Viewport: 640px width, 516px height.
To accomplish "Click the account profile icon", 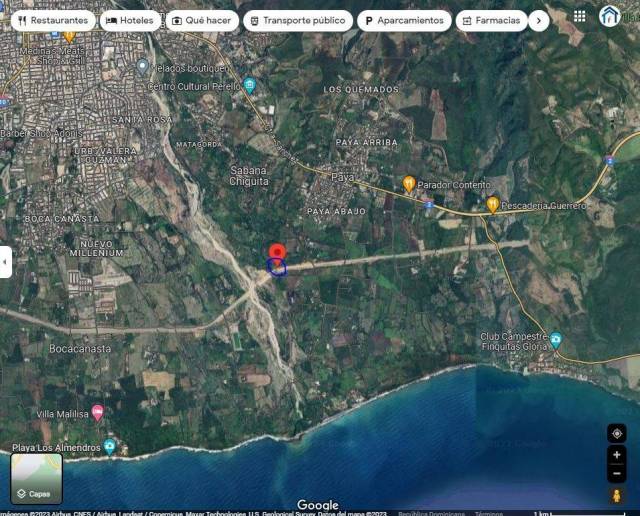I will click(x=610, y=16).
